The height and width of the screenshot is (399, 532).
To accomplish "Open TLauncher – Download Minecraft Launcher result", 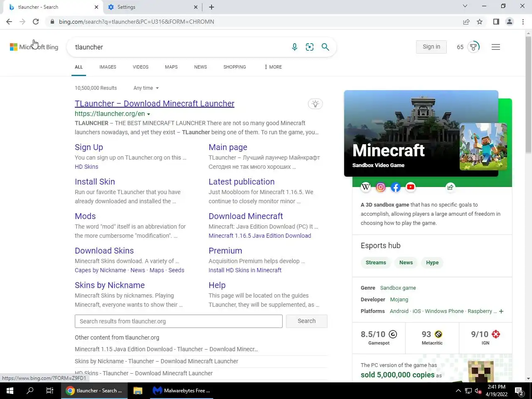I will click(155, 103).
